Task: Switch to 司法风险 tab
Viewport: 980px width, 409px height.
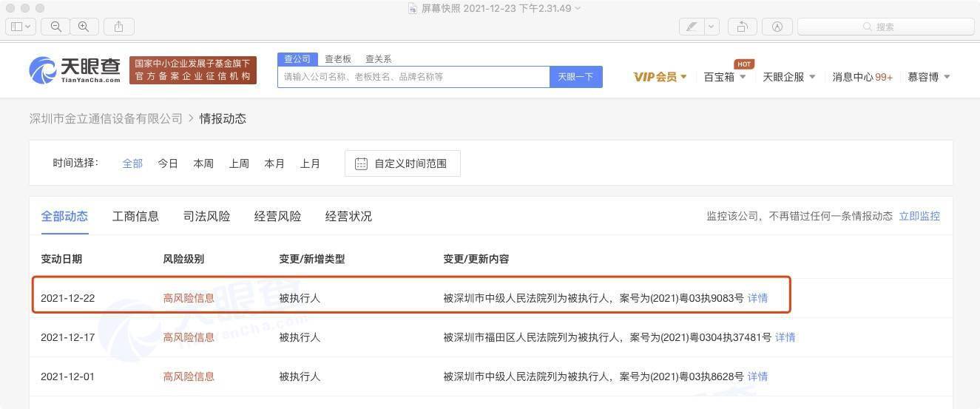Action: [206, 216]
